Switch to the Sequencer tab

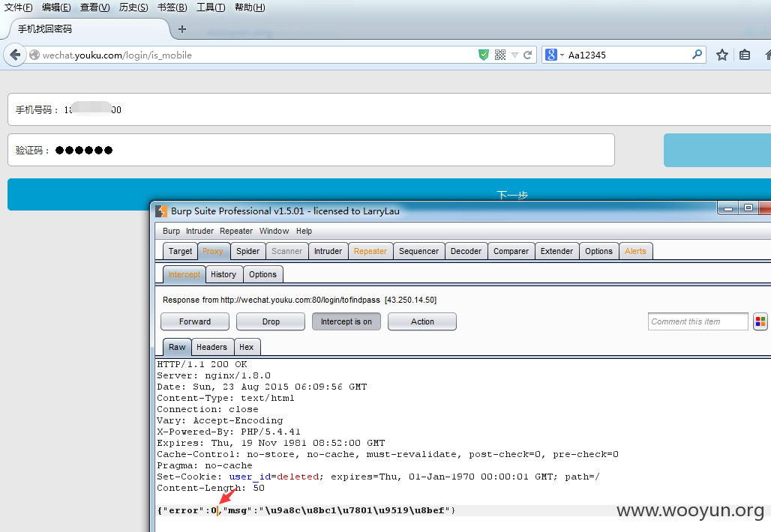click(419, 251)
